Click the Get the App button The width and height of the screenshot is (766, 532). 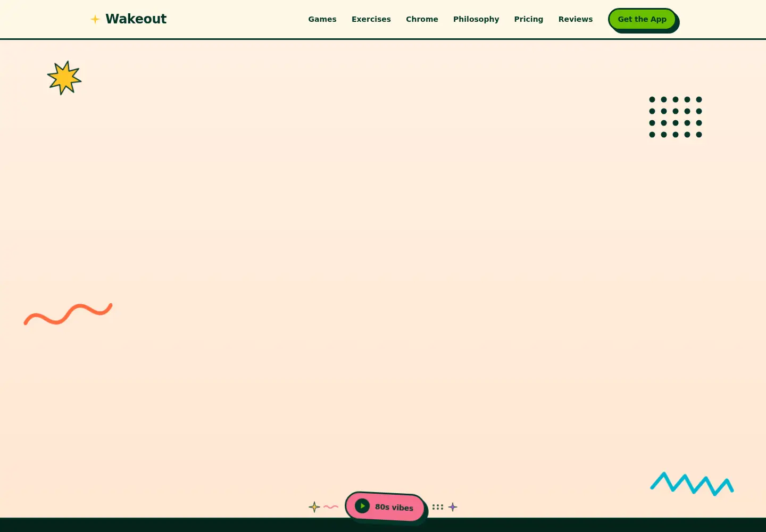pyautogui.click(x=642, y=19)
